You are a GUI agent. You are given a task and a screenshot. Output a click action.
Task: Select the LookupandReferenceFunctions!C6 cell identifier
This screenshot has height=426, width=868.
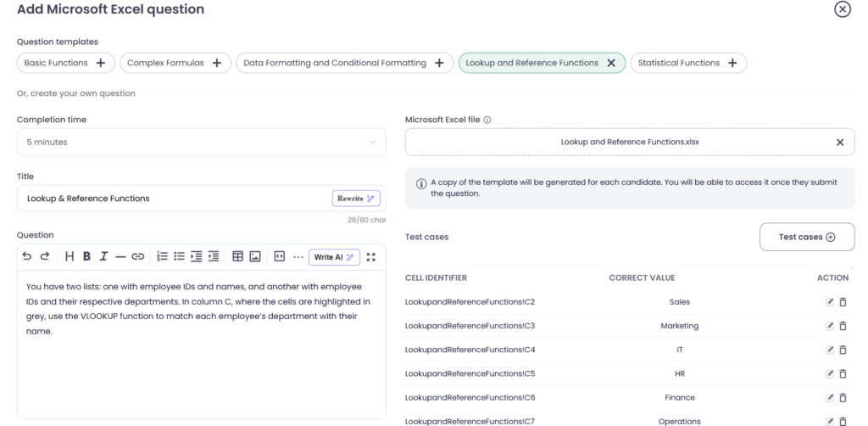[470, 397]
